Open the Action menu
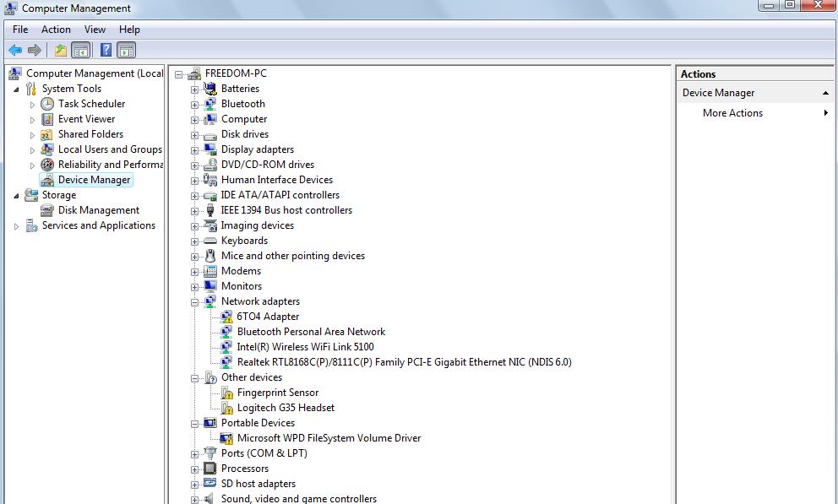This screenshot has width=838, height=504. pyautogui.click(x=56, y=30)
